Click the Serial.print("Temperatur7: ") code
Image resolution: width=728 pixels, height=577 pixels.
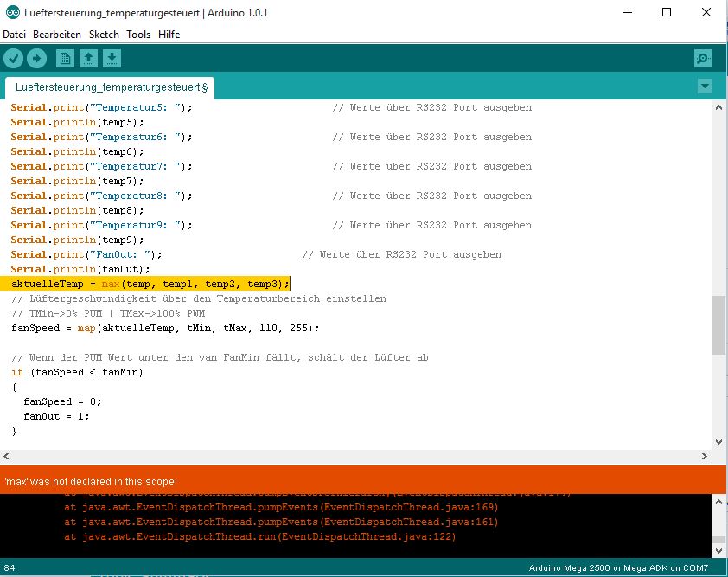tap(101, 166)
